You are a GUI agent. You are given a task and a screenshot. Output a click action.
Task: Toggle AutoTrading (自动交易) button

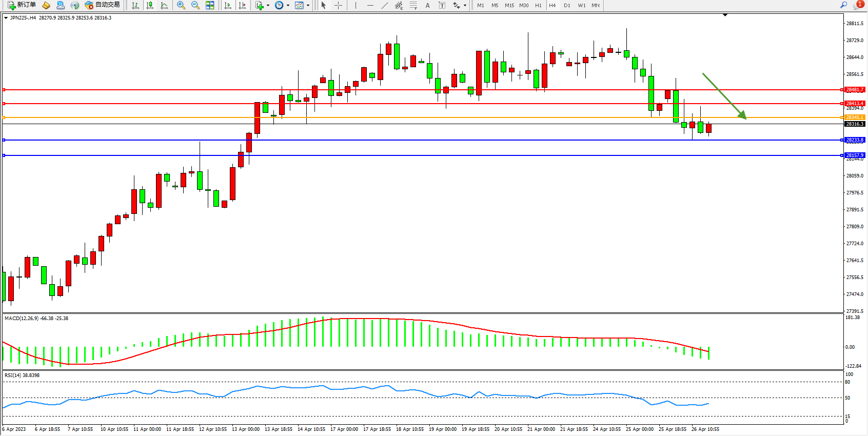103,5
